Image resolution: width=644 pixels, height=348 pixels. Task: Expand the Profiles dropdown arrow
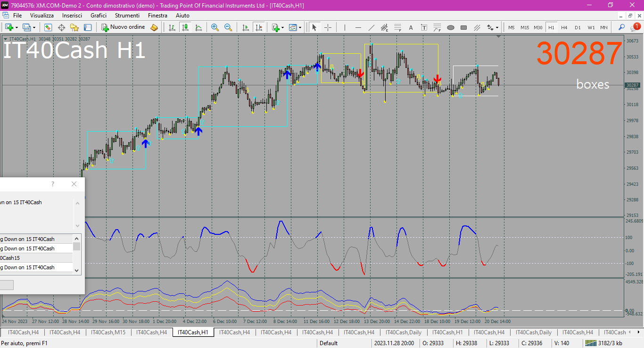pyautogui.click(x=34, y=27)
